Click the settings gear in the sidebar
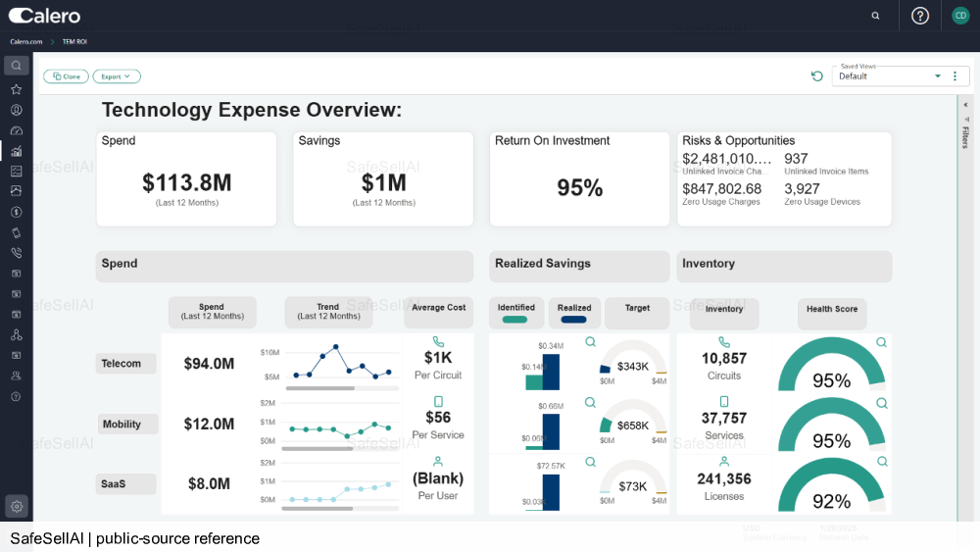This screenshot has height=552, width=980. pyautogui.click(x=17, y=506)
